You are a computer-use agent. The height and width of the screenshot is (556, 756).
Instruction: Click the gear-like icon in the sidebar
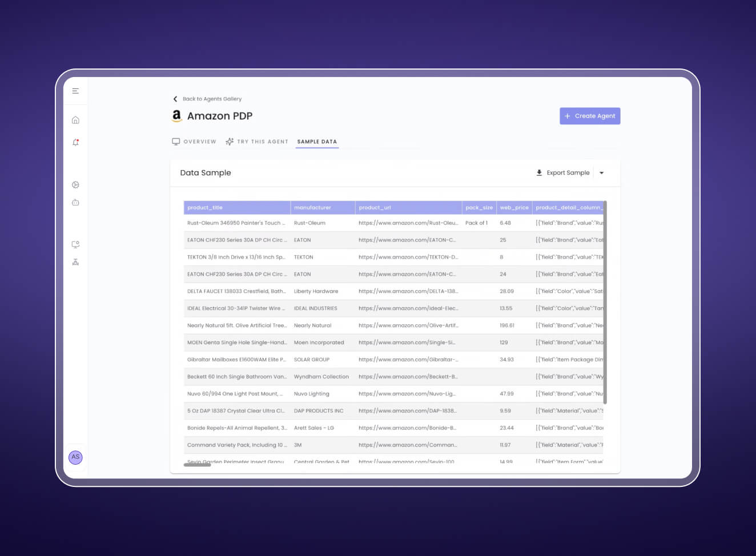point(75,185)
